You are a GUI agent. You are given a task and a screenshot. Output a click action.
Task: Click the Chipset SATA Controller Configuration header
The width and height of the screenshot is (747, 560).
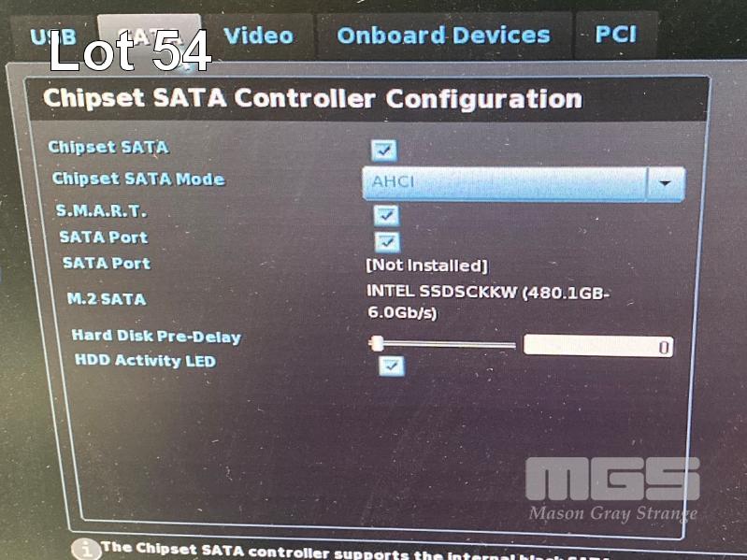tap(312, 98)
